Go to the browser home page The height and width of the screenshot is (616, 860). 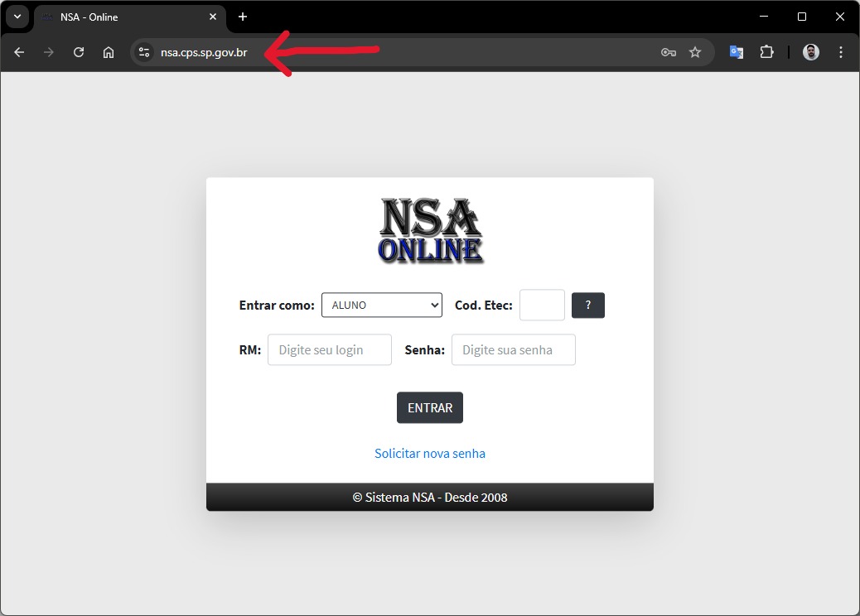(109, 52)
